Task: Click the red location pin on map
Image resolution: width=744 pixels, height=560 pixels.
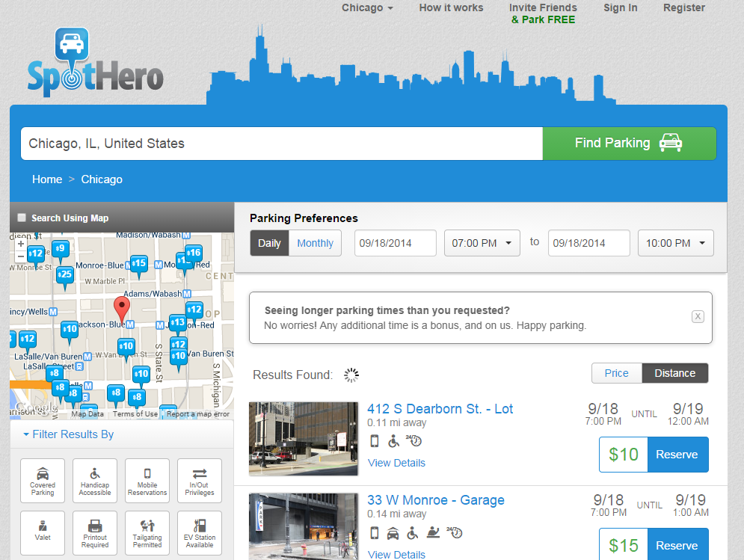Action: (x=122, y=310)
